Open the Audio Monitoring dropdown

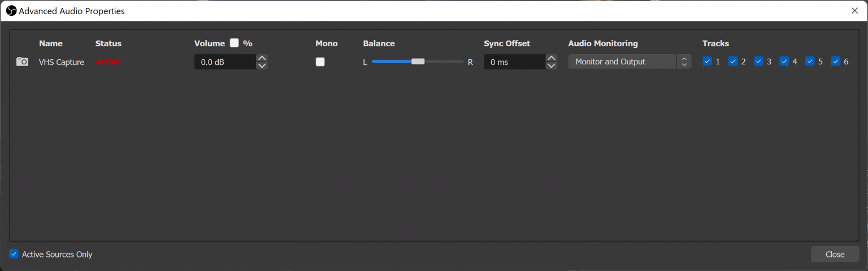[629, 62]
